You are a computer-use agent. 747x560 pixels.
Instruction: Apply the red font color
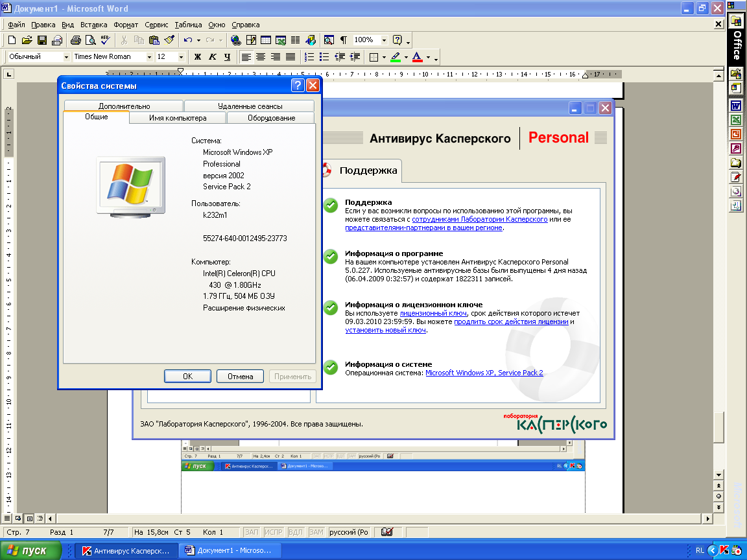pos(418,57)
